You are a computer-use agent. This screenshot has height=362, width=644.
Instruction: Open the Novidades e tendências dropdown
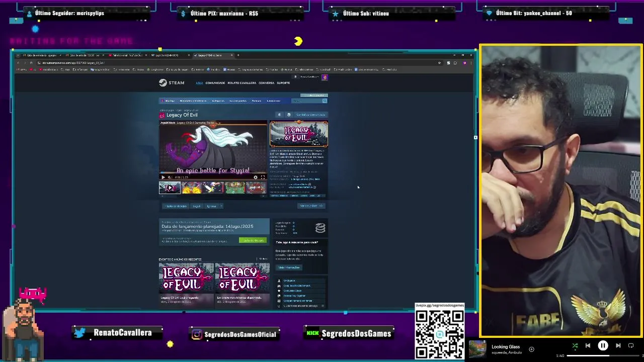tap(193, 101)
